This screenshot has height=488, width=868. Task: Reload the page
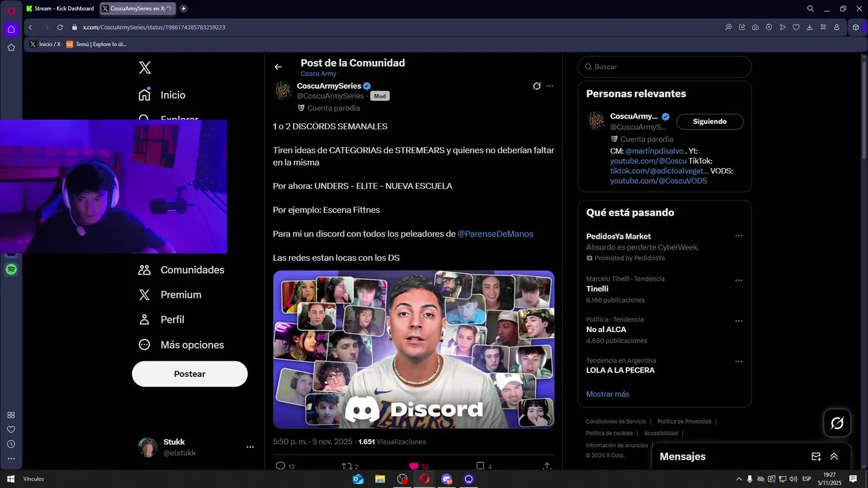(60, 27)
